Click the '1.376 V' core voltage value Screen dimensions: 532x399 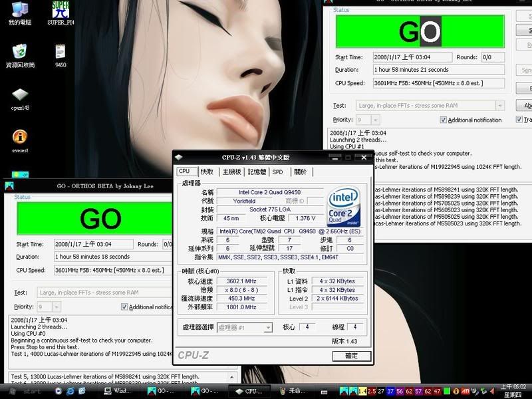click(305, 218)
